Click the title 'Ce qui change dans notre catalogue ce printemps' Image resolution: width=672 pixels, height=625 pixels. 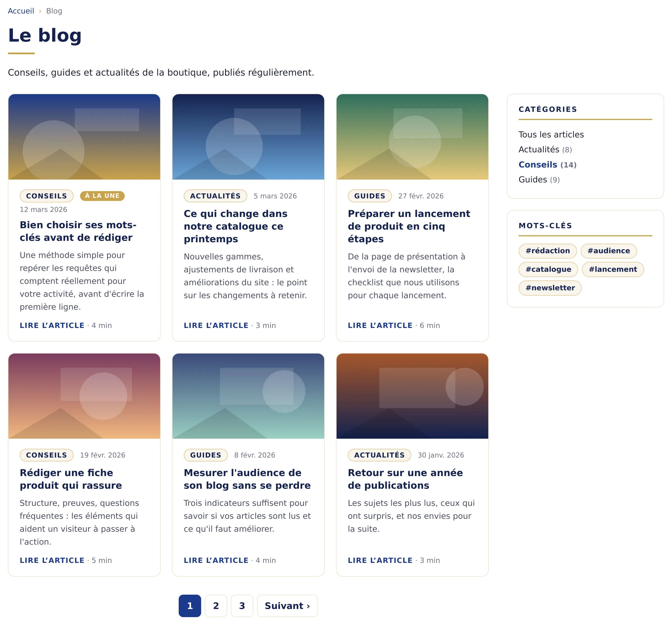[236, 226]
